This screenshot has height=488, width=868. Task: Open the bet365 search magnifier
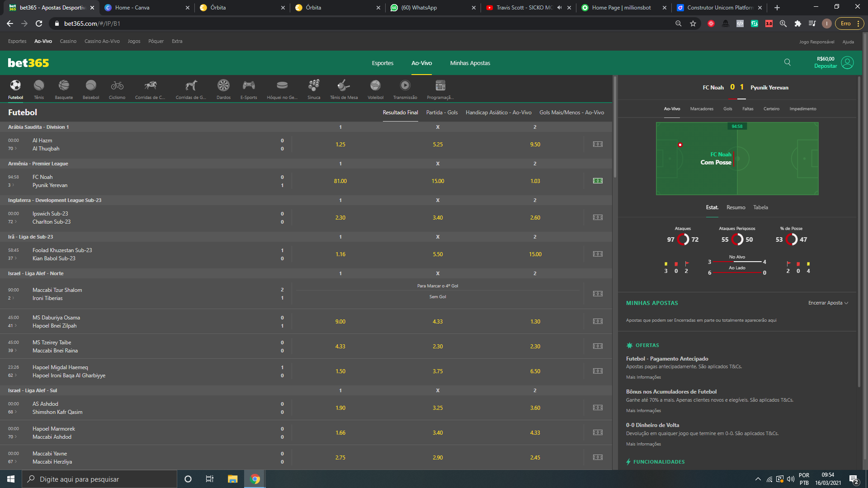[788, 62]
